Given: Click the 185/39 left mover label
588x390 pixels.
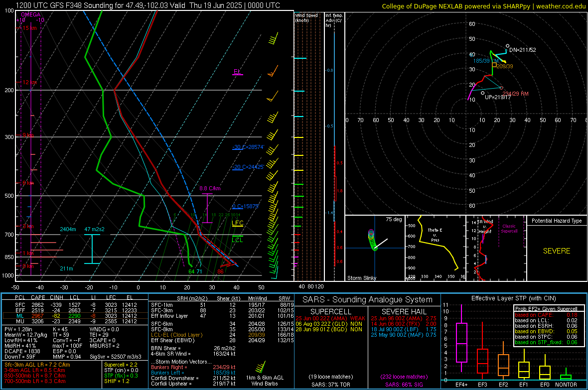Looking at the screenshot, I should pos(481,61).
